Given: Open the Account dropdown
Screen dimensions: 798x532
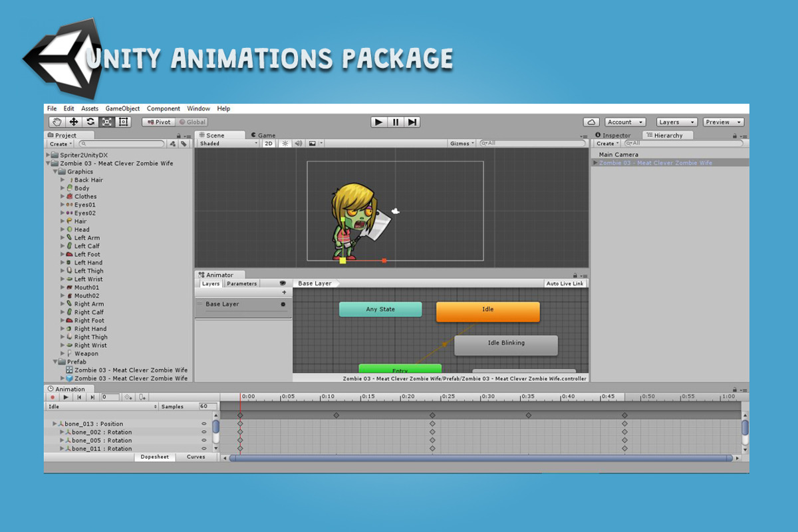Looking at the screenshot, I should click(x=625, y=122).
